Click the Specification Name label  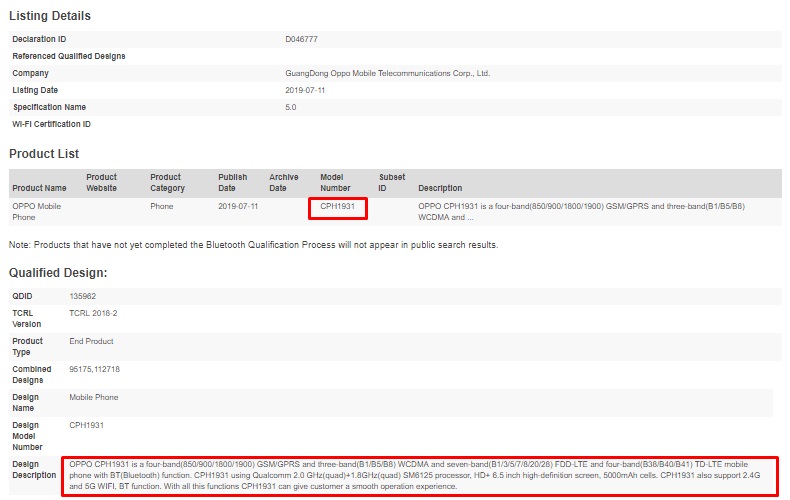(x=49, y=107)
